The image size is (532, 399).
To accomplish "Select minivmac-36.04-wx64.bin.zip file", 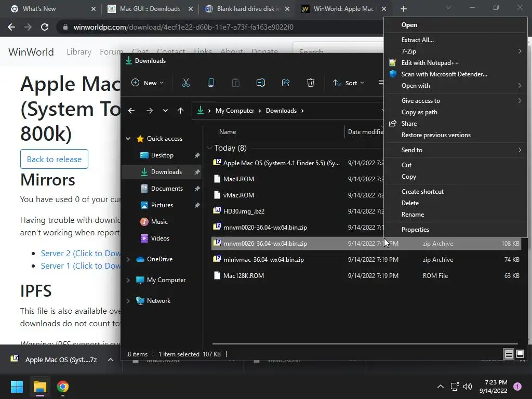I will (263, 260).
